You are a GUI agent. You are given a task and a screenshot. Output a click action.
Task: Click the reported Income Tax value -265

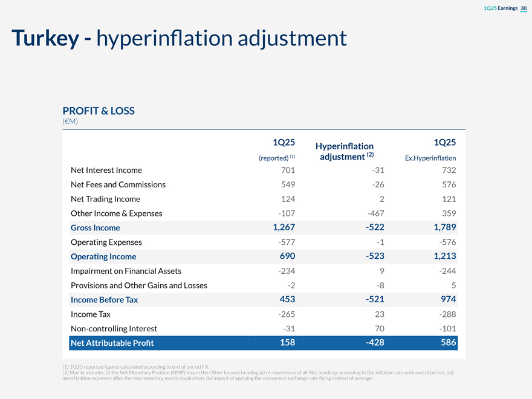(x=287, y=314)
